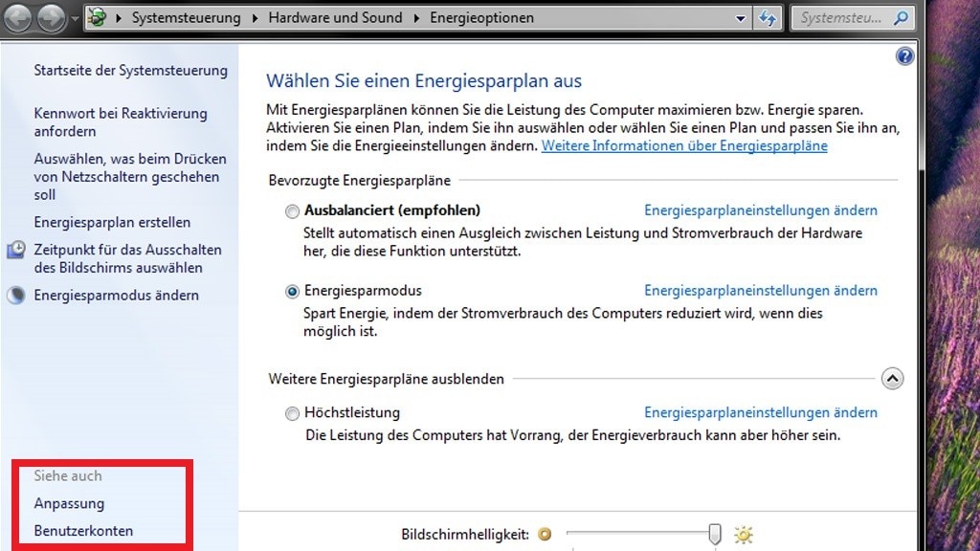Open the Weitere Informationen über Energiesparpläne link
This screenshot has height=551, width=980.
[684, 146]
